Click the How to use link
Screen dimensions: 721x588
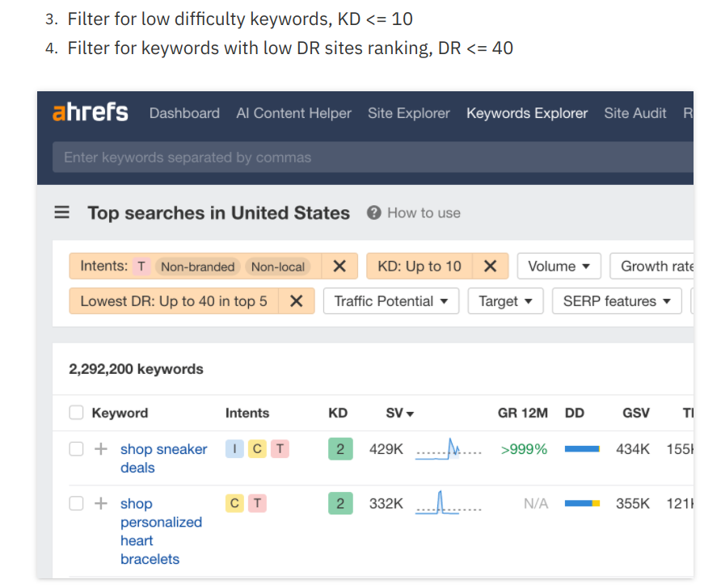[424, 212]
